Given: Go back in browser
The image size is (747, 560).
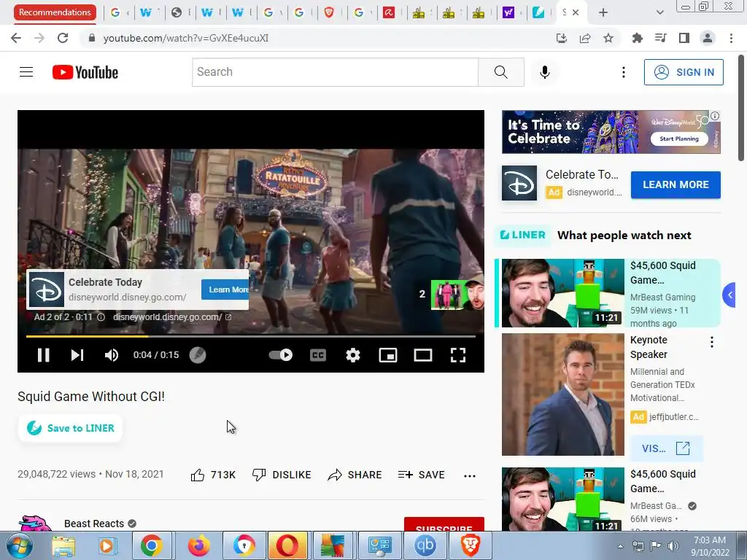Looking at the screenshot, I should [16, 38].
